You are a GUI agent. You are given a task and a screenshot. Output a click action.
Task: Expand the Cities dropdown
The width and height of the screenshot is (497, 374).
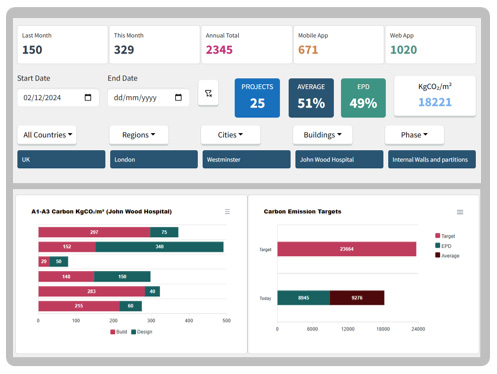[230, 135]
